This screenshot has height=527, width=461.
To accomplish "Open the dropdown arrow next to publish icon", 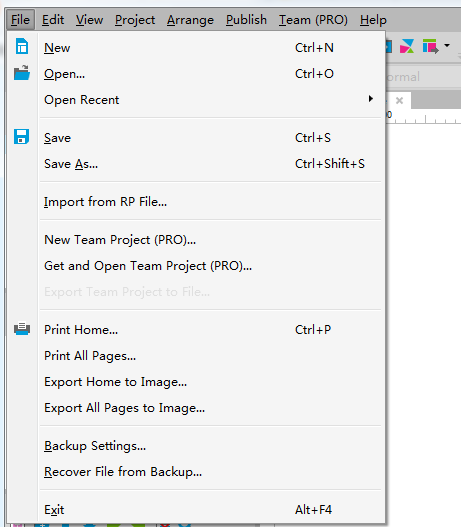I will point(447,45).
